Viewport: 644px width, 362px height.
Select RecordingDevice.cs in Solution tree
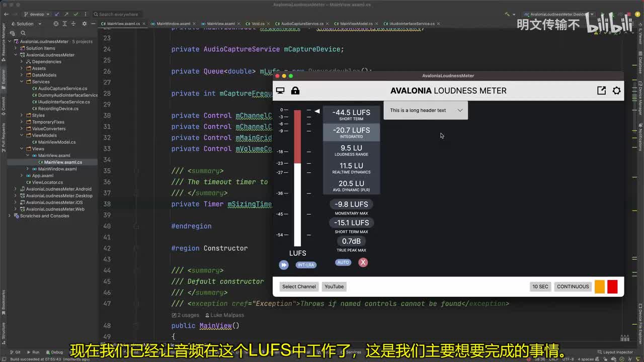click(55, 109)
